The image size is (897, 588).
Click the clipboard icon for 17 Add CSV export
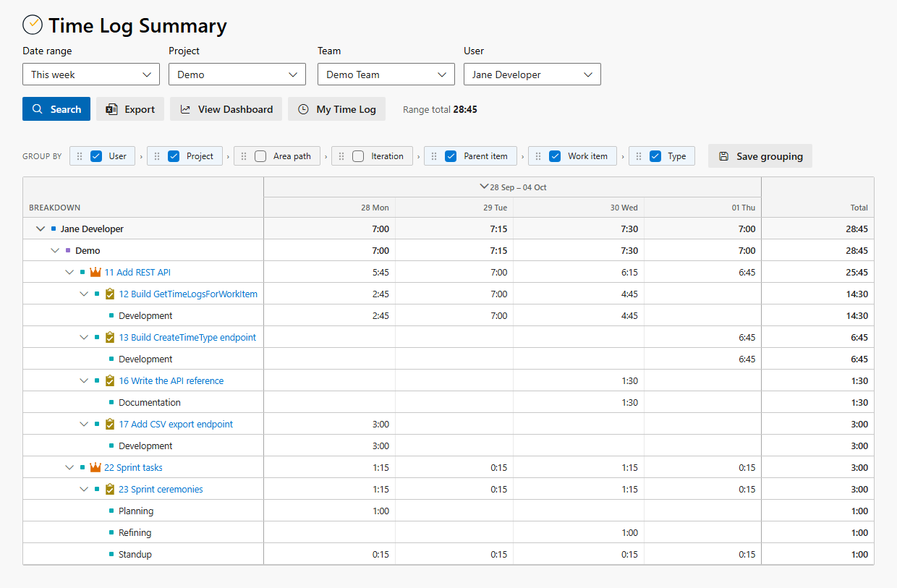(110, 425)
